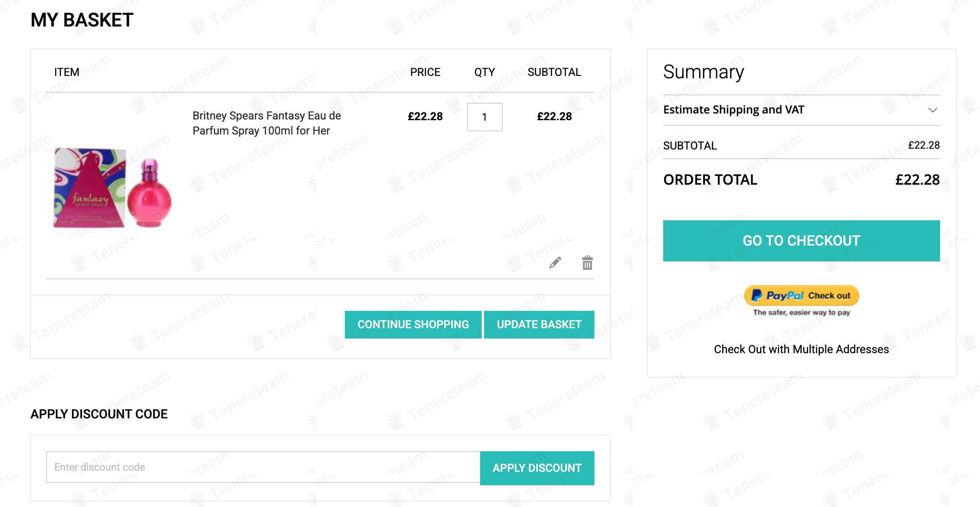Screen dimensions: 980x507
Task: Focus the Enter discount code field
Action: click(263, 467)
